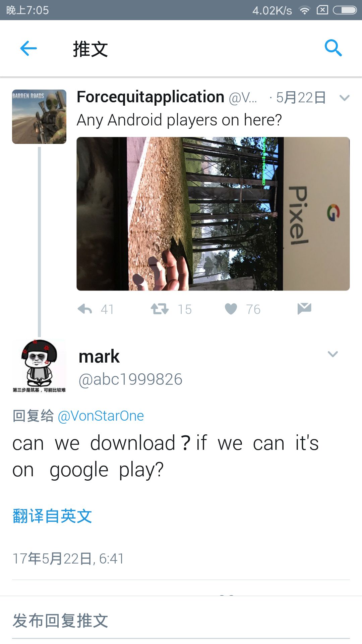Tap the @abc1999826 handle

click(x=130, y=380)
